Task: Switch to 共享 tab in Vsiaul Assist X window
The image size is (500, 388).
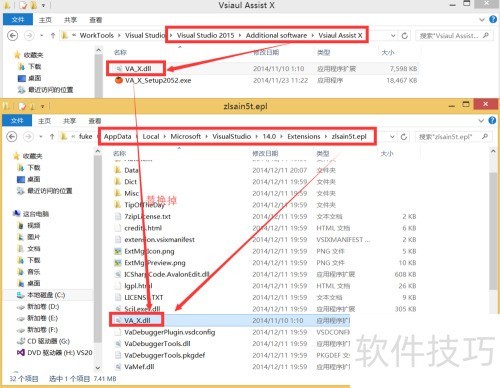Action: pos(70,20)
